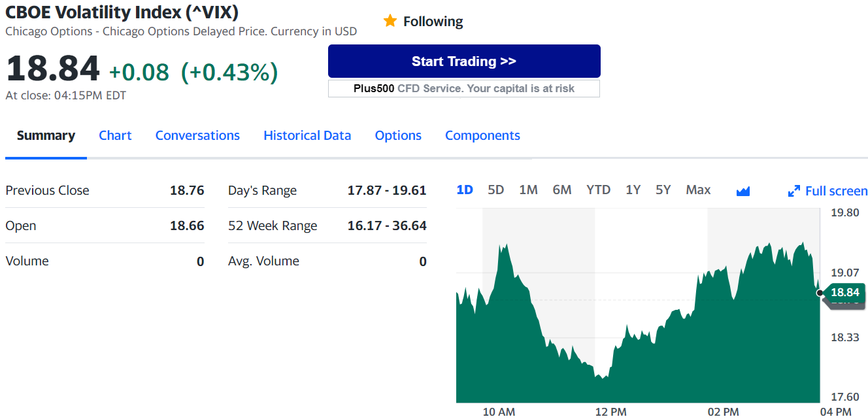
Task: Click the 17.87 - 19.61 day's range value
Action: 387,190
